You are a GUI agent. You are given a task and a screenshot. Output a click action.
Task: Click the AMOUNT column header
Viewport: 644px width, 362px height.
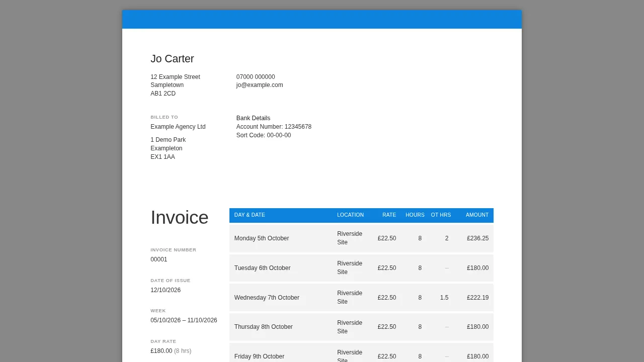tap(477, 215)
